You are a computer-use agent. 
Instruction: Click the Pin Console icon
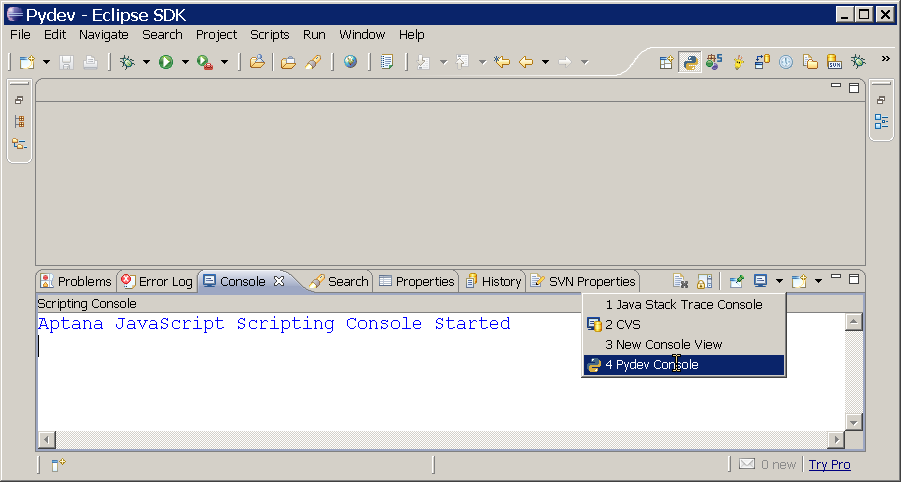737,281
